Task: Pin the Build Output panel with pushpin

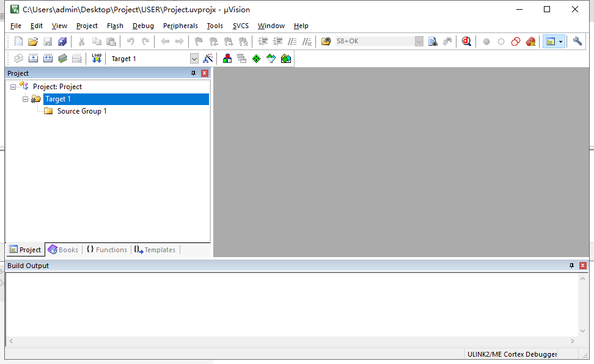Action: click(x=571, y=266)
